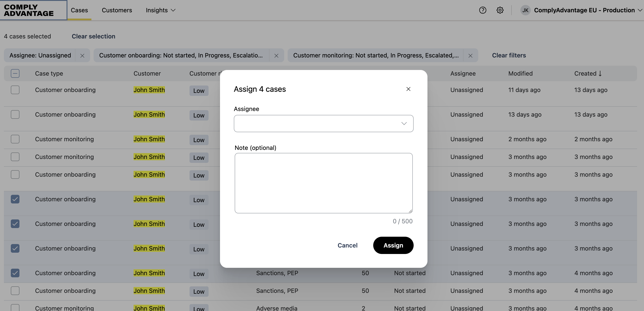
Task: Click the JK user avatar
Action: coord(525,10)
